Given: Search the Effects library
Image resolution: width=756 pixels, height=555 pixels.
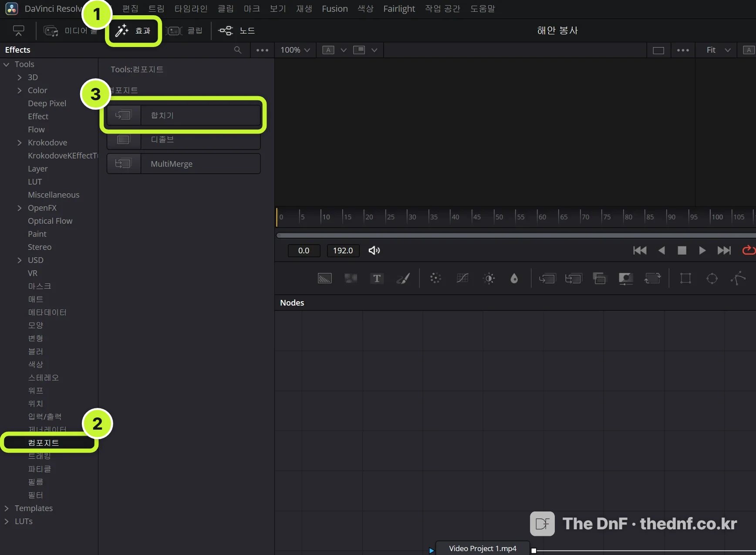Looking at the screenshot, I should [238, 50].
